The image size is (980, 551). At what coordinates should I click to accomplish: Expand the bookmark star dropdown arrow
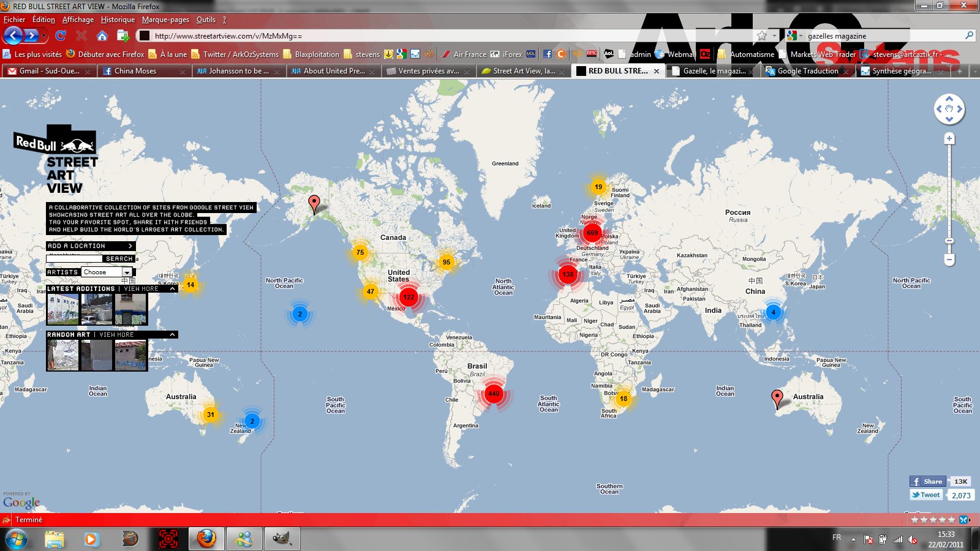pyautogui.click(x=774, y=36)
